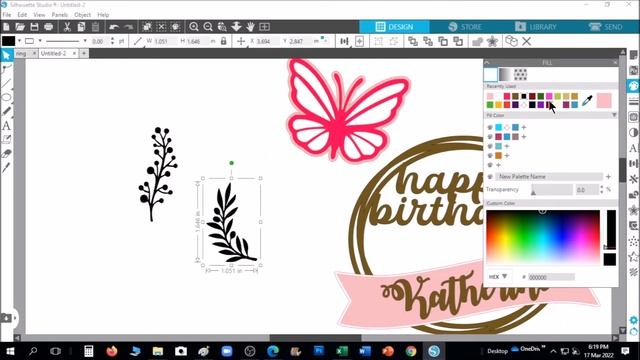Click the Zoom Out magnifier
The height and width of the screenshot is (360, 640).
pos(208,27)
